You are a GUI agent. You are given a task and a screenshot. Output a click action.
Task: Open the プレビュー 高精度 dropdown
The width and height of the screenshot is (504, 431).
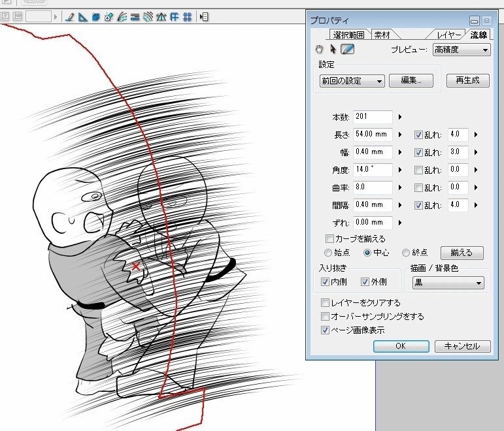tap(462, 50)
